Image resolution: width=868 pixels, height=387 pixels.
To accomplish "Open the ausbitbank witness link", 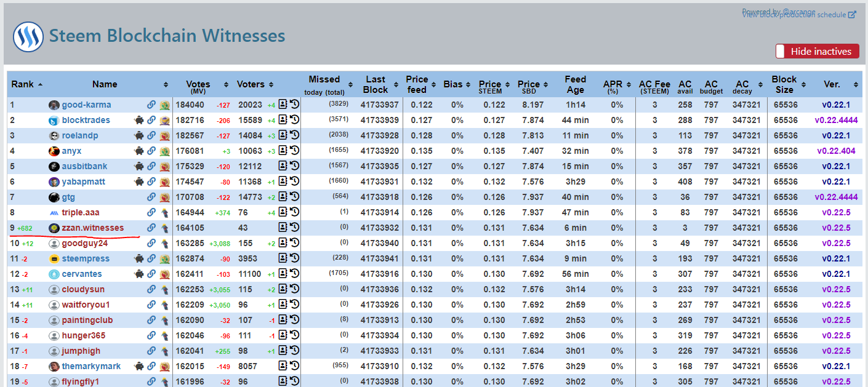I will 84,166.
